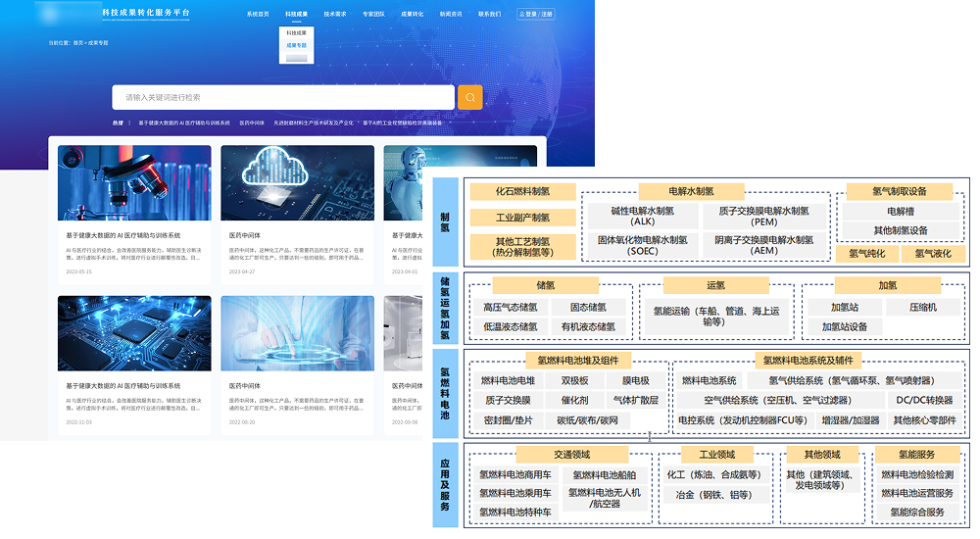Viewport: 980px width, 539px height.
Task: Click the 运氢 header
Action: (716, 285)
